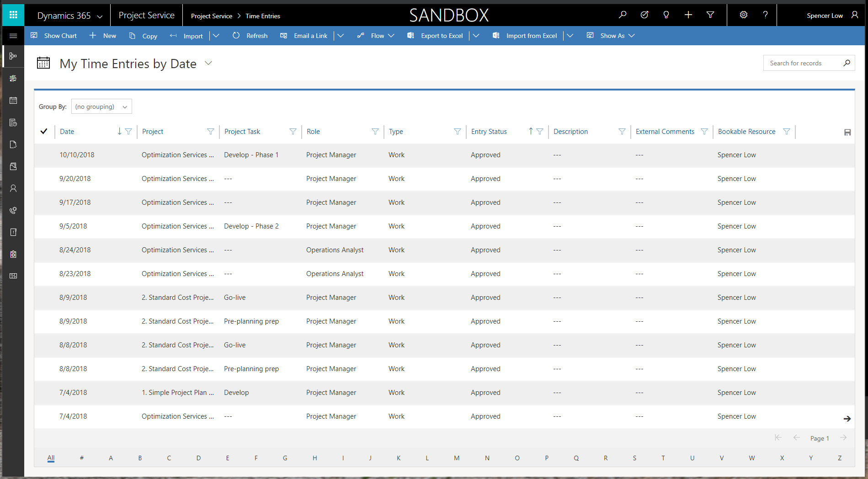The image size is (868, 479).
Task: Open the help question mark icon
Action: [766, 15]
